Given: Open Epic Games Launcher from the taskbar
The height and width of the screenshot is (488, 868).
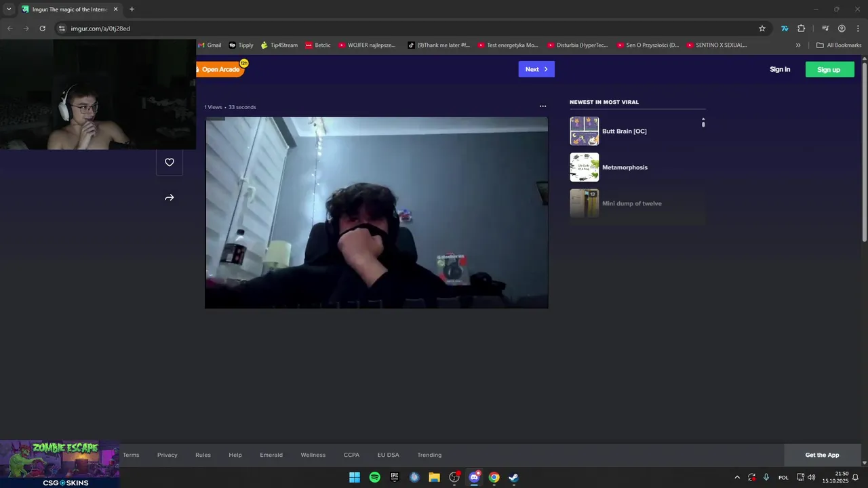Looking at the screenshot, I should coord(395,477).
